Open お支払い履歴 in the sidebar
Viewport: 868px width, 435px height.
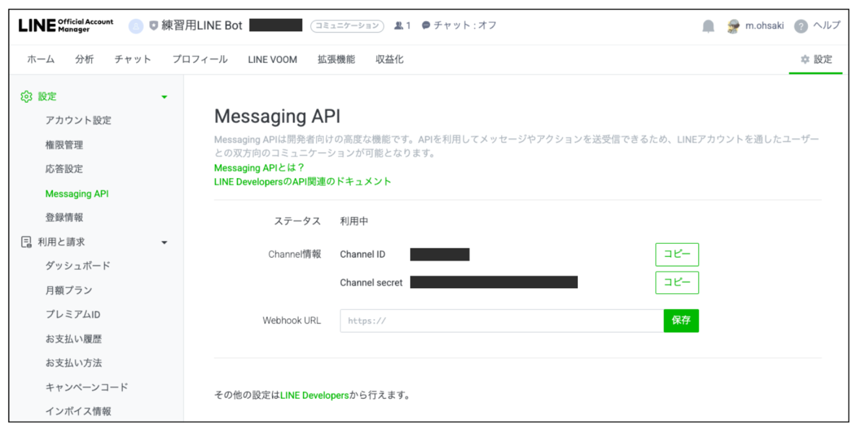[x=73, y=339]
